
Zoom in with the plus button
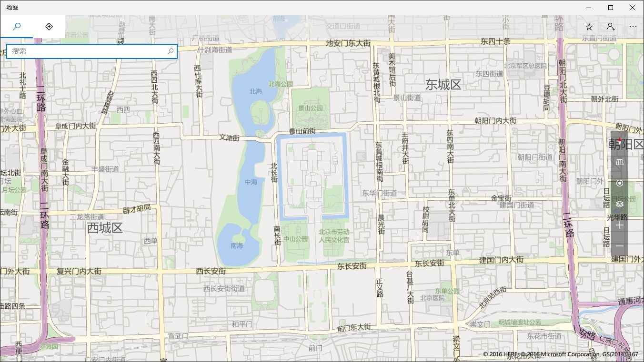click(619, 225)
